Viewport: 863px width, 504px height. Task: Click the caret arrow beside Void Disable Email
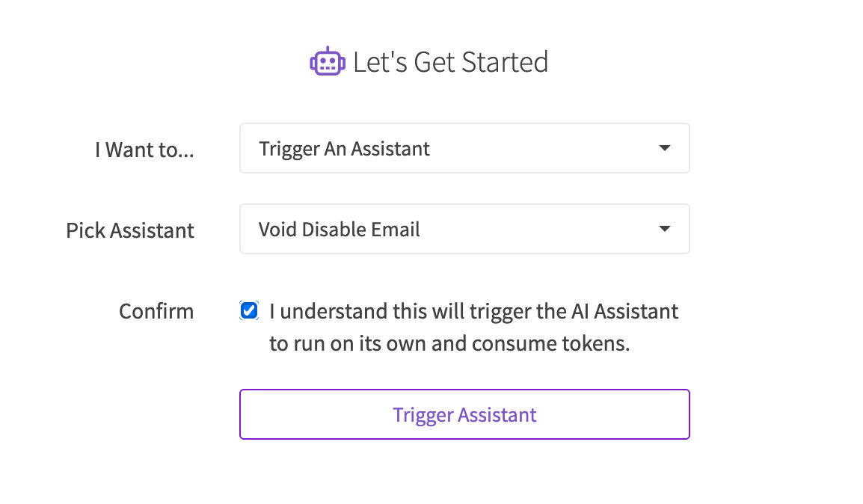[x=664, y=229]
